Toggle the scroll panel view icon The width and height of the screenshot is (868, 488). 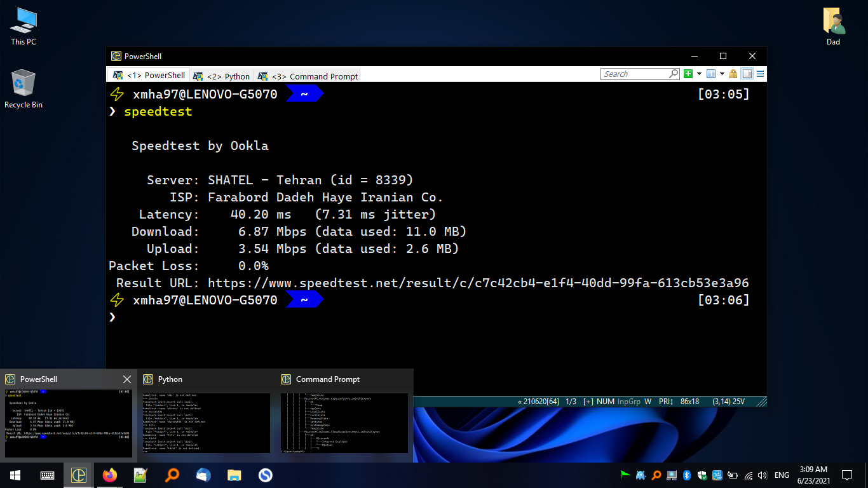tap(747, 74)
